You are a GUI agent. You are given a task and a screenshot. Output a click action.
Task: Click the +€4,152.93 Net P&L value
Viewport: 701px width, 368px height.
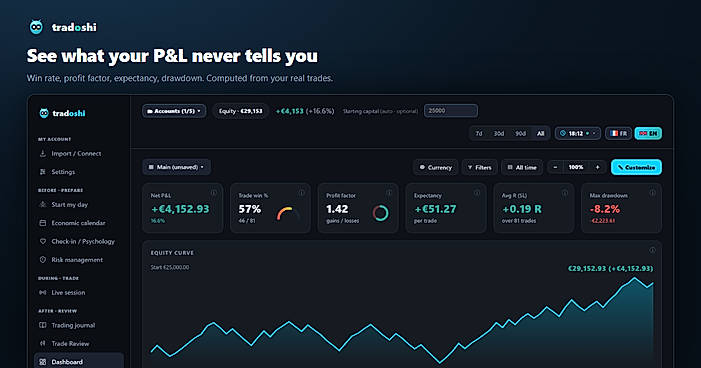click(180, 209)
